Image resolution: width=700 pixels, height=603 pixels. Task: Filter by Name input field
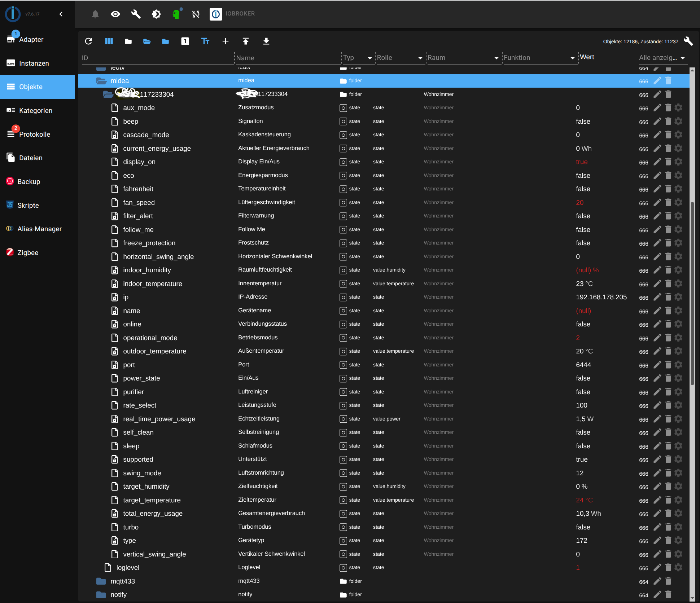tap(288, 58)
